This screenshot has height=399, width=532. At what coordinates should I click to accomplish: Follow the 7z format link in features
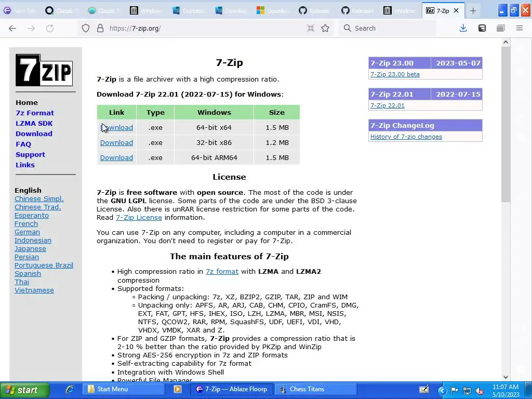pos(222,271)
